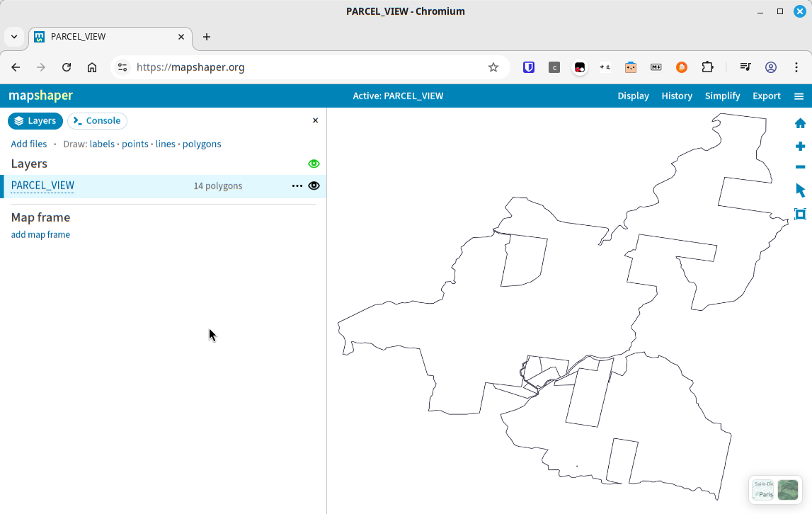
Task: Zoom in with the plus icon
Action: [800, 146]
